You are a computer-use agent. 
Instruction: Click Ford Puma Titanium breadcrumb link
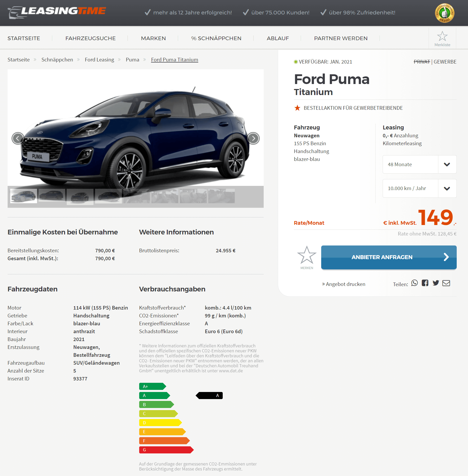174,60
